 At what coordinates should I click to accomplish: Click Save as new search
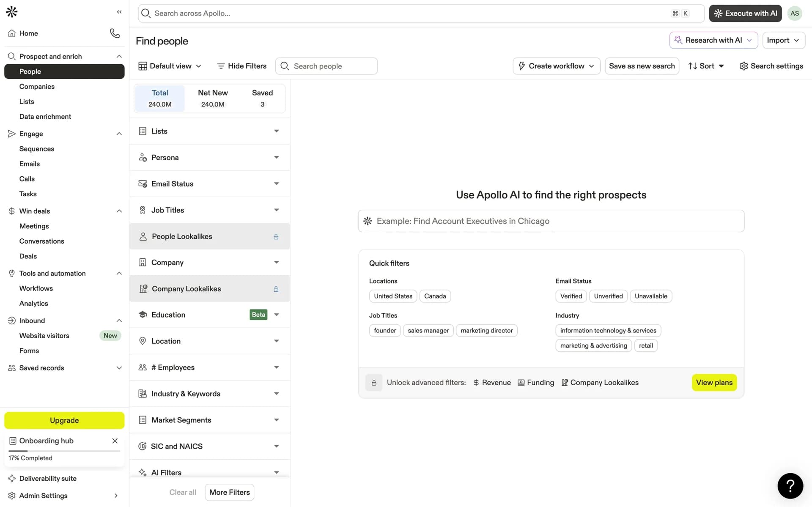tap(642, 66)
